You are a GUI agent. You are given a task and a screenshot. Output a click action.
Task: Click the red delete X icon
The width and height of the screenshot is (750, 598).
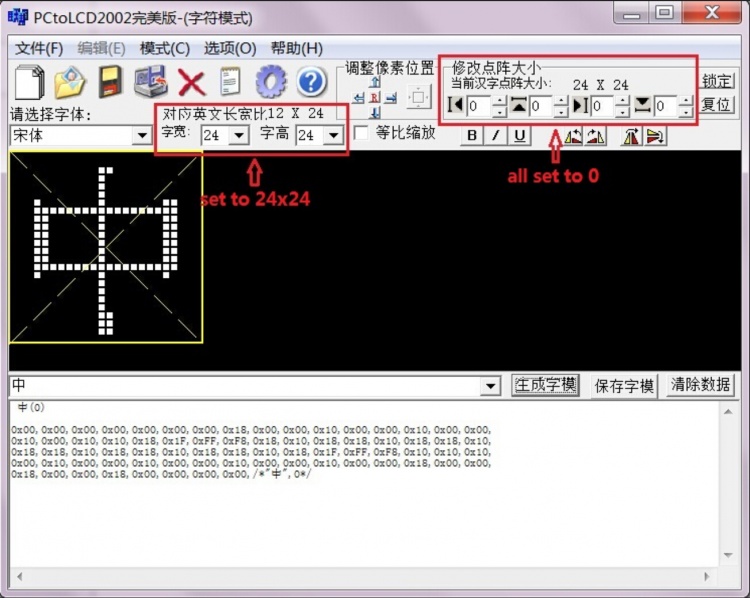pyautogui.click(x=191, y=81)
